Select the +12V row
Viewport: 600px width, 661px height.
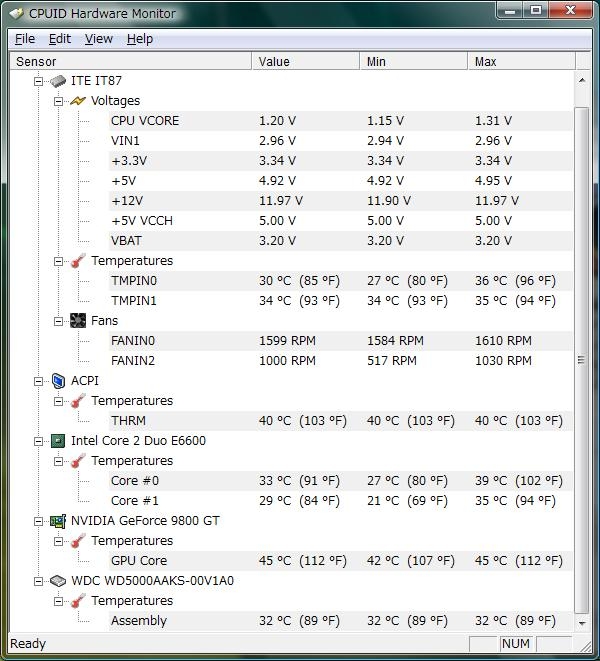pyautogui.click(x=341, y=201)
